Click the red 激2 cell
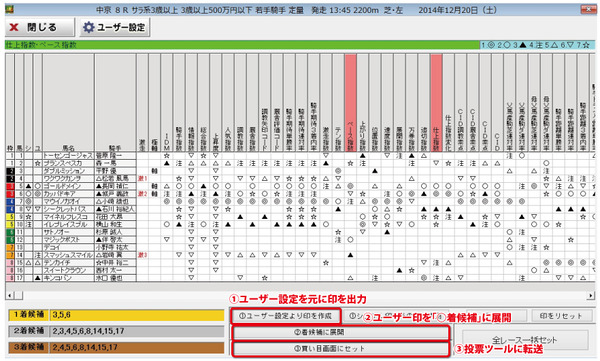600x361 pixels. 142,194
